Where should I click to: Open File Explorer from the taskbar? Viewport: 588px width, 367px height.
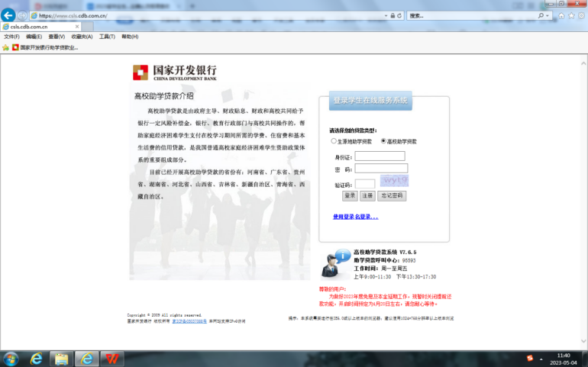61,359
